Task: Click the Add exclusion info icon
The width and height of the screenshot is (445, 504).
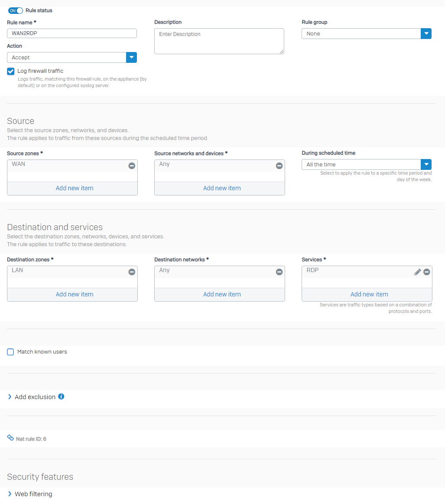Action: (x=61, y=397)
